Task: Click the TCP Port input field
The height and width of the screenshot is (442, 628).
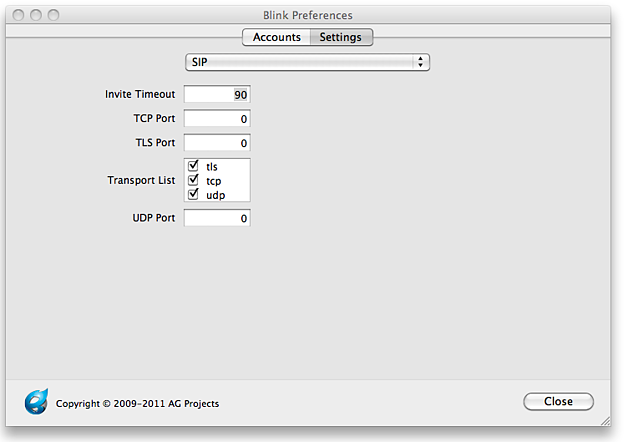Action: pos(217,119)
